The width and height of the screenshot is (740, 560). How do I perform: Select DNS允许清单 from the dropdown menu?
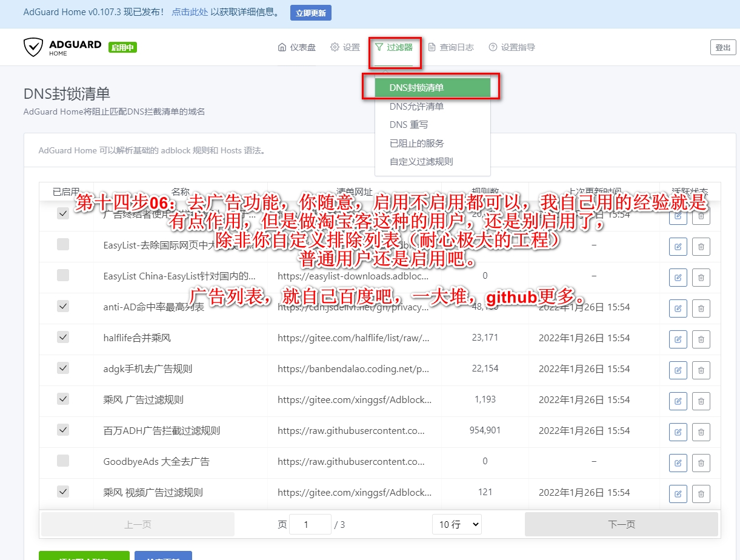click(416, 107)
